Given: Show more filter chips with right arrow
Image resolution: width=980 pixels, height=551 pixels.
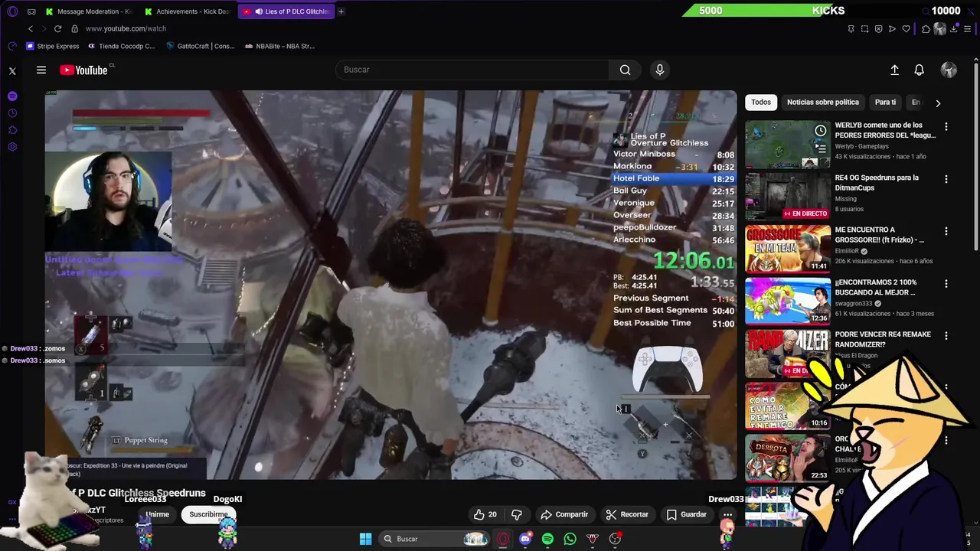Looking at the screenshot, I should pos(938,103).
